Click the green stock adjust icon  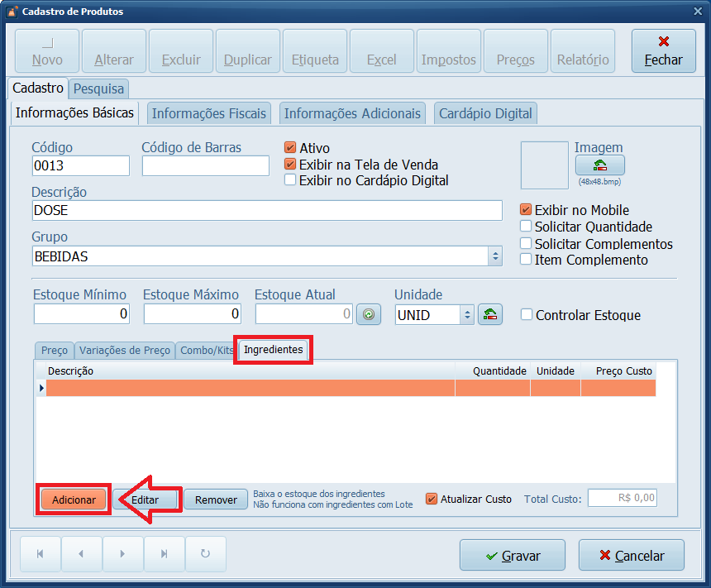click(369, 314)
